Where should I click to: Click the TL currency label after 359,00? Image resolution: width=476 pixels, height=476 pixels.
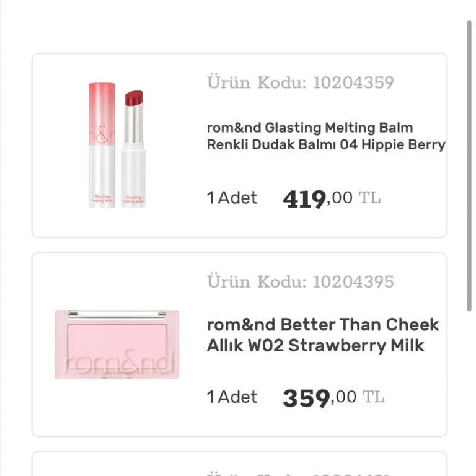point(374,397)
